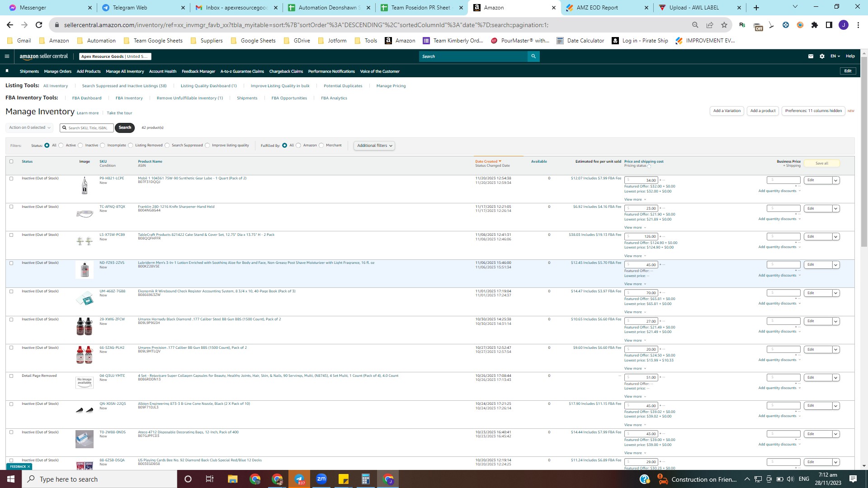Switch to the Telegram Web tab
Screen dimensions: 868x488
[144, 8]
